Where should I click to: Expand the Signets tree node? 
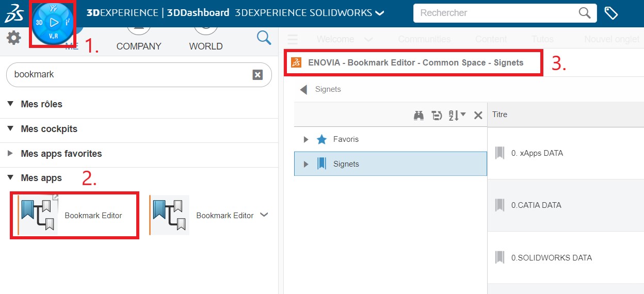point(306,164)
